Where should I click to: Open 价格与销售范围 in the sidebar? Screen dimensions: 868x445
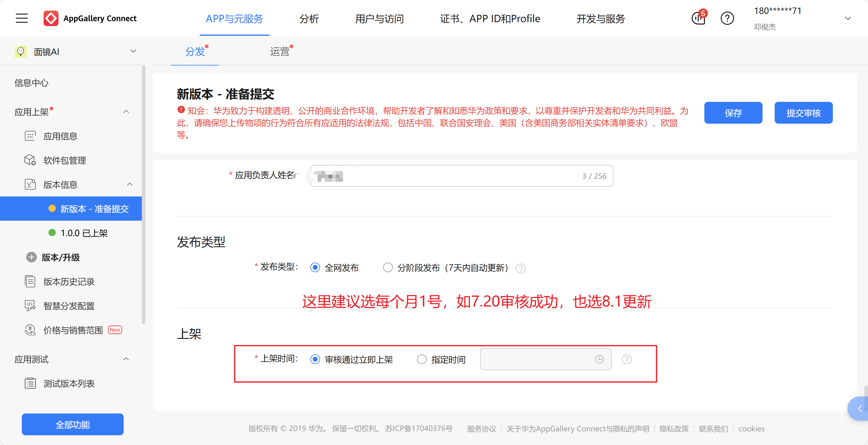(x=73, y=330)
